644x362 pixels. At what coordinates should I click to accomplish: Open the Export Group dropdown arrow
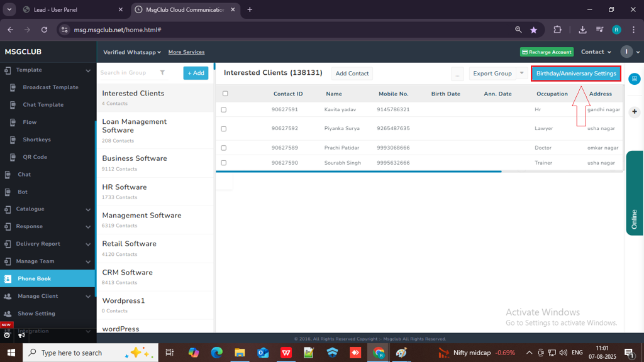pos(521,73)
